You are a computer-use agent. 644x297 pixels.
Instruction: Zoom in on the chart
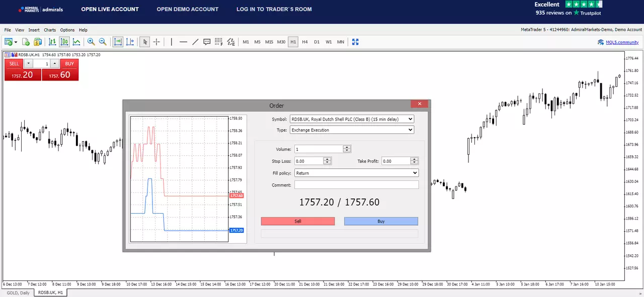pyautogui.click(x=91, y=42)
